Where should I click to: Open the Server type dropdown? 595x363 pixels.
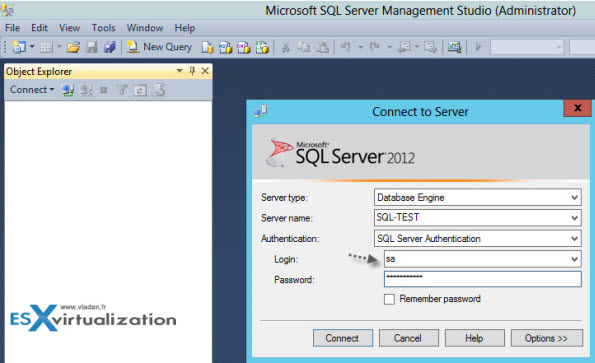pos(575,198)
